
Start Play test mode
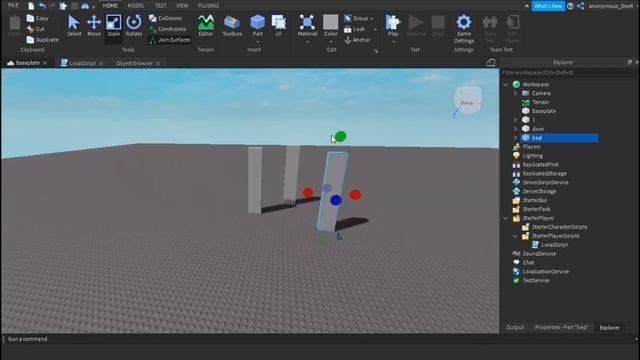point(393,25)
